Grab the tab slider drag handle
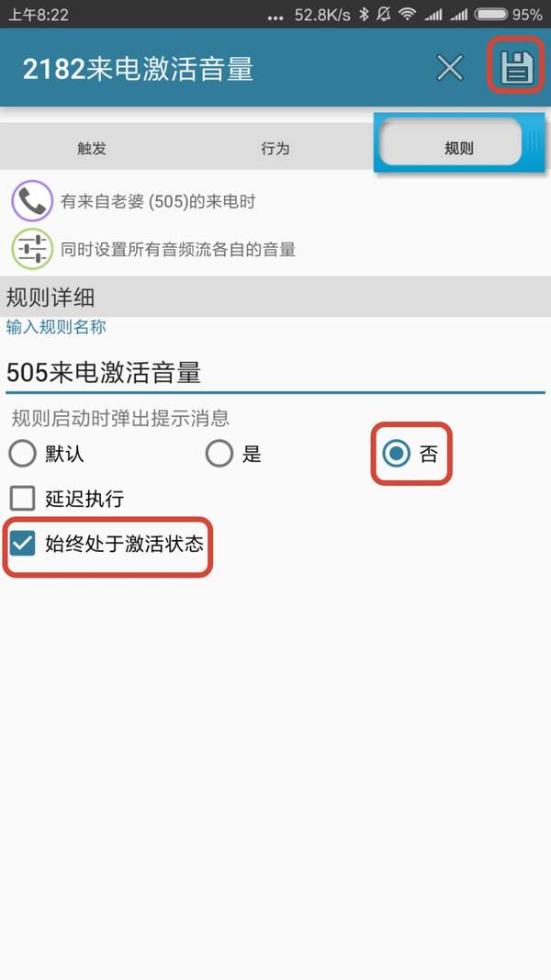Image resolution: width=551 pixels, height=980 pixels. click(x=533, y=142)
